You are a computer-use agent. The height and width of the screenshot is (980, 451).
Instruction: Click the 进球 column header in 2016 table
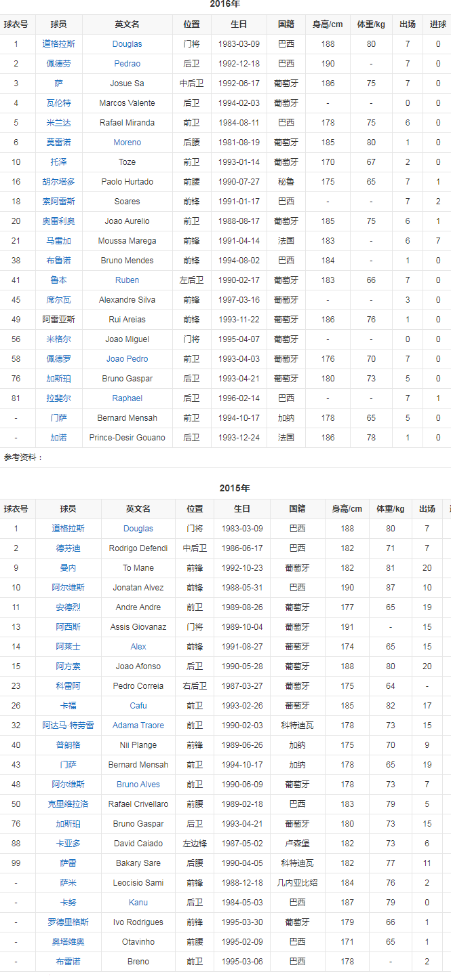point(437,24)
